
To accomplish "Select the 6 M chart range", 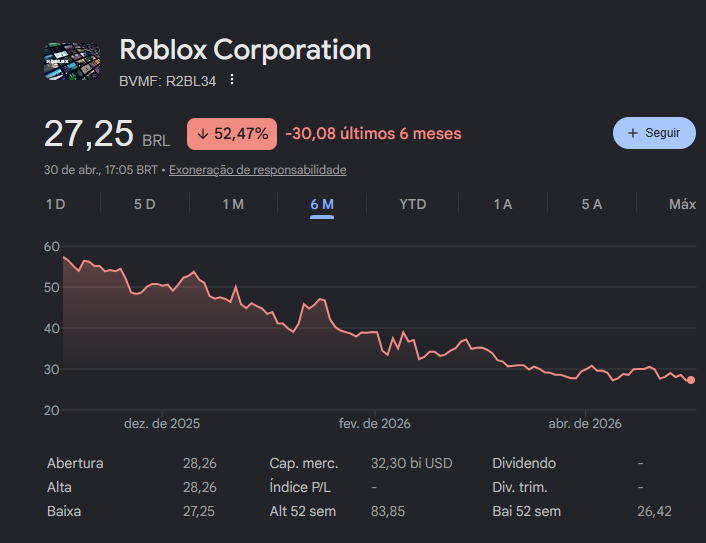I will coord(322,204).
